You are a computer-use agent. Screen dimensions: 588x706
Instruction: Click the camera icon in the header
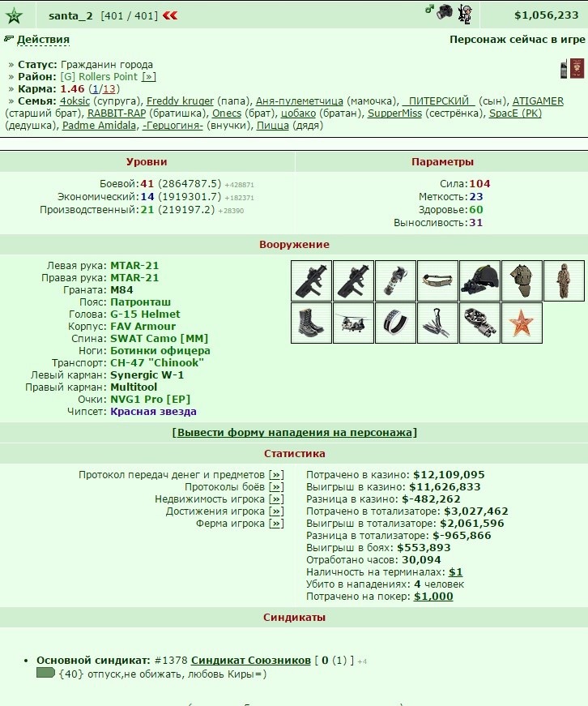point(445,11)
